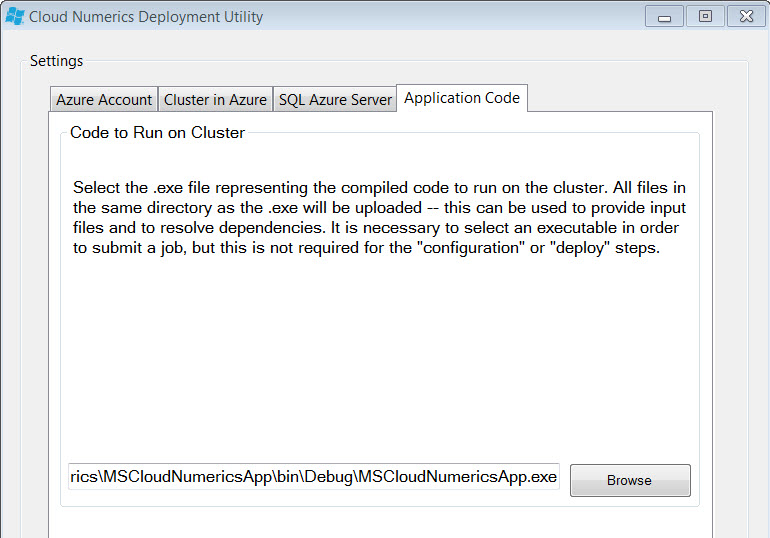This screenshot has height=538, width=770.
Task: Focus the executable path text field
Action: tap(314, 476)
